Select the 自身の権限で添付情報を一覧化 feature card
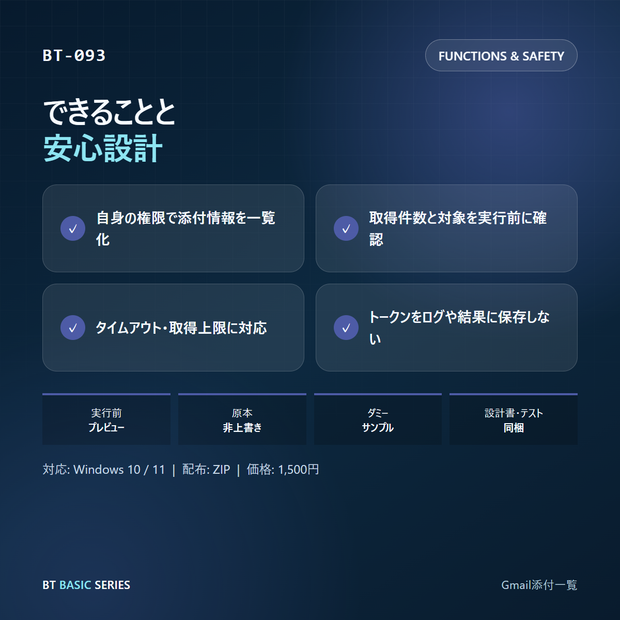This screenshot has width=620, height=620. click(173, 228)
